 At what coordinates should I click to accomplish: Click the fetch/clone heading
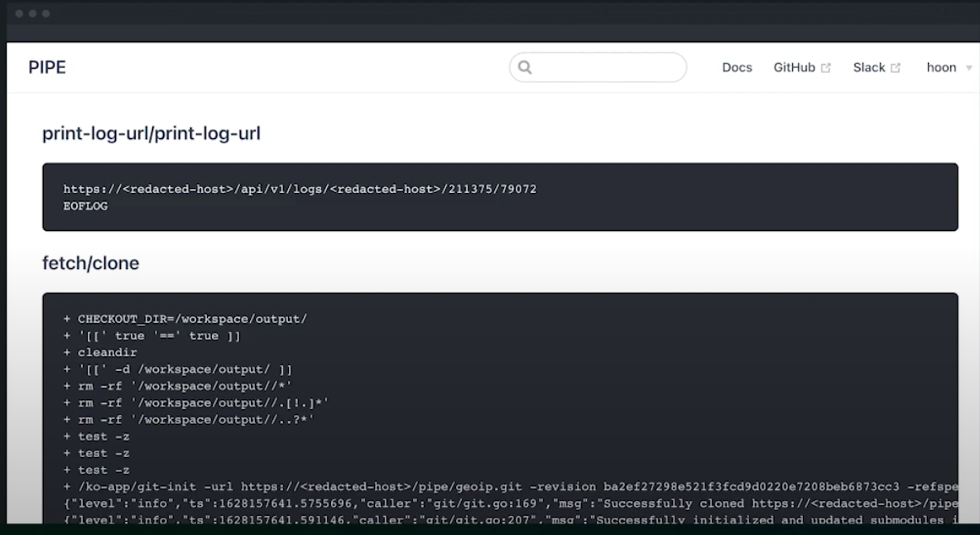click(90, 263)
